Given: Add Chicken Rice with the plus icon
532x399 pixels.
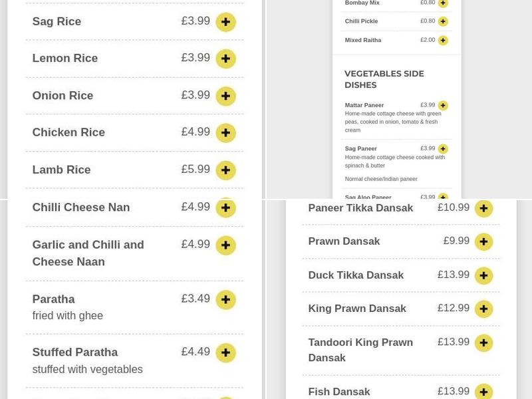Looking at the screenshot, I should point(225,133).
